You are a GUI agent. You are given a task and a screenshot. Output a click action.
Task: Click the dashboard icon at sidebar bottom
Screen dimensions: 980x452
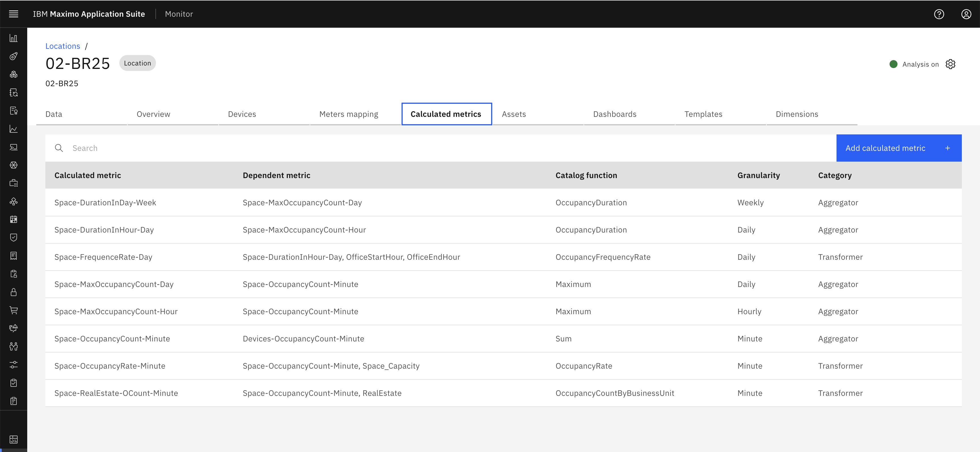[x=14, y=440]
